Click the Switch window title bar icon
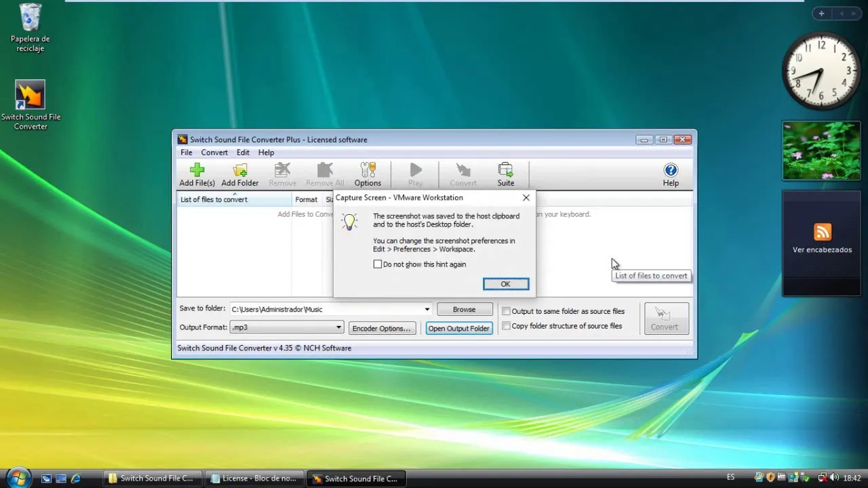Image resolution: width=868 pixels, height=488 pixels. click(182, 140)
